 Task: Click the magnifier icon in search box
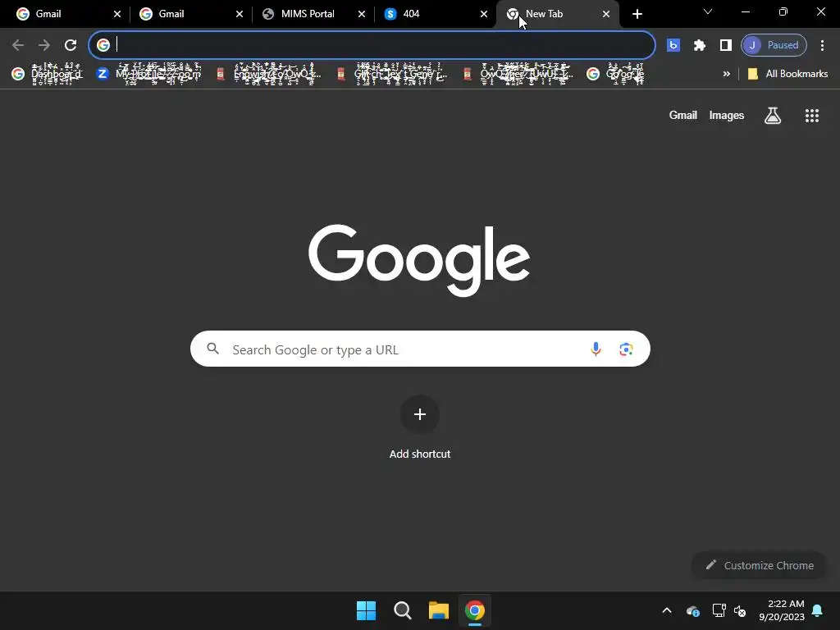pyautogui.click(x=212, y=349)
